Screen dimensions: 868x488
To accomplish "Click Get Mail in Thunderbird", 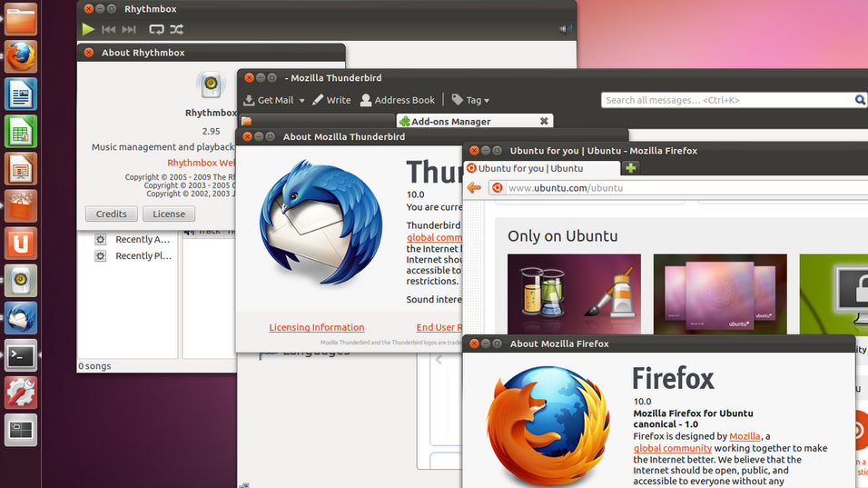I will [x=269, y=100].
